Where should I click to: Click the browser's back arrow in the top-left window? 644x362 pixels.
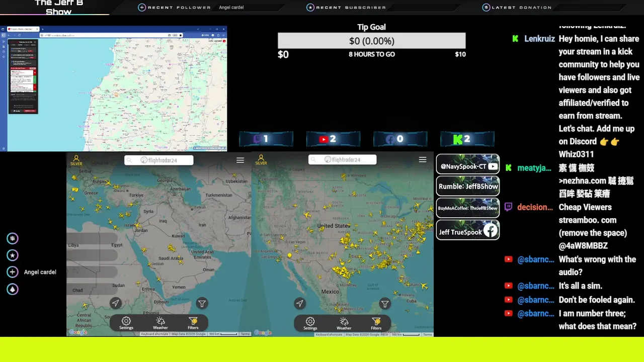[9, 35]
